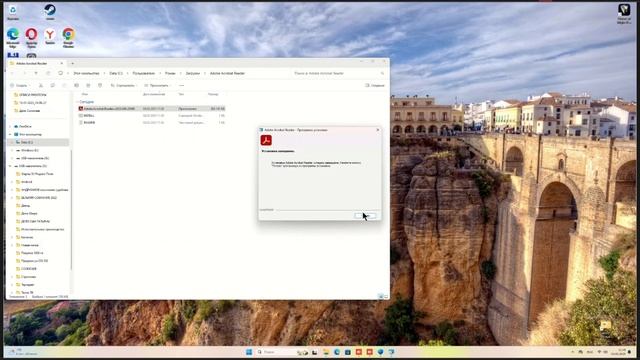The width and height of the screenshot is (640, 360).
Task: Click the Cut icon in Explorer toolbar
Action: (41, 85)
